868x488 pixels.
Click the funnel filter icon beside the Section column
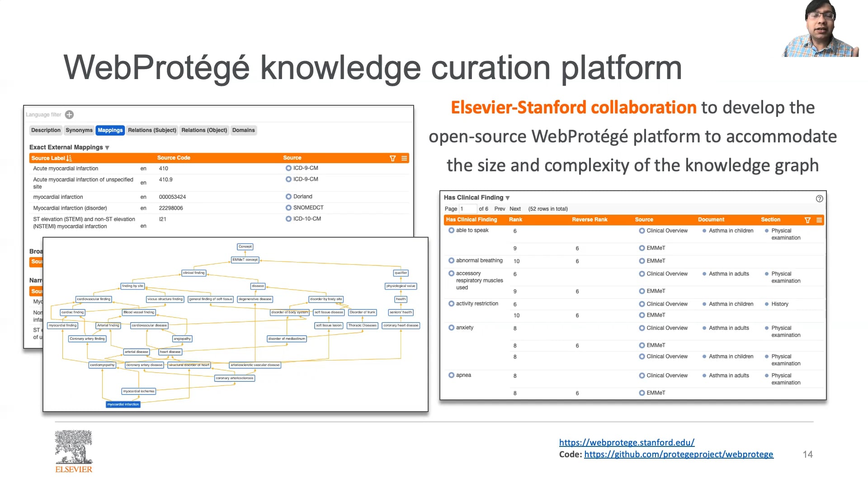click(807, 220)
